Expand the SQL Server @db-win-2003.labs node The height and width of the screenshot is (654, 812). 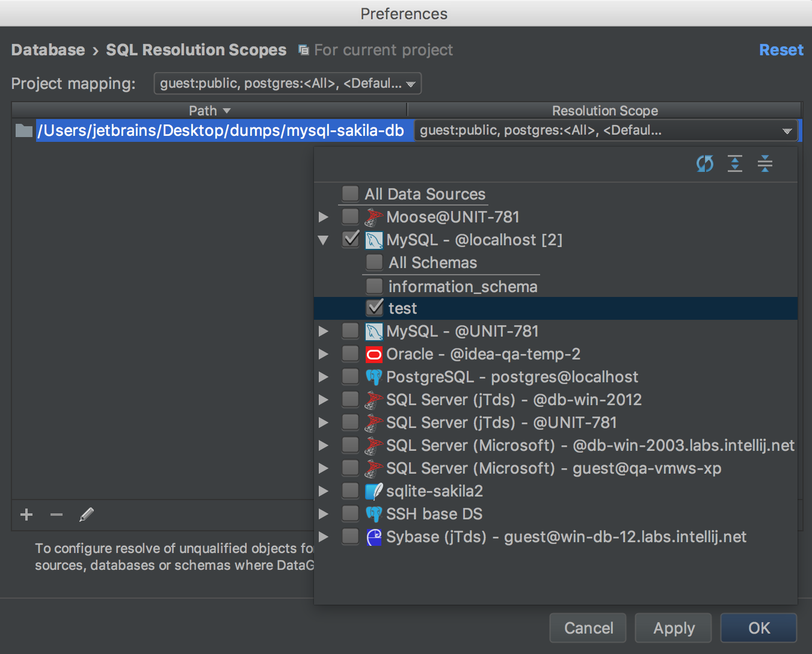[324, 445]
